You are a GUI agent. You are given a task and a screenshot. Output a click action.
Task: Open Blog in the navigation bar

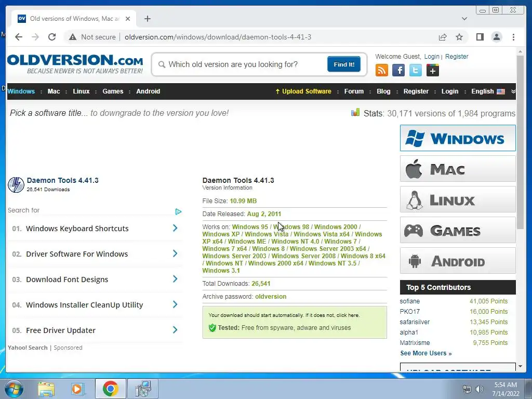pos(383,91)
